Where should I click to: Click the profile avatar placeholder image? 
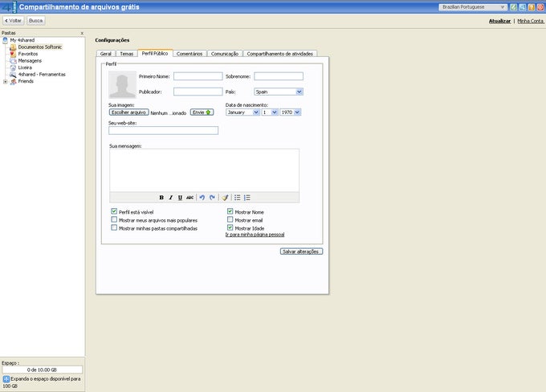(x=122, y=84)
